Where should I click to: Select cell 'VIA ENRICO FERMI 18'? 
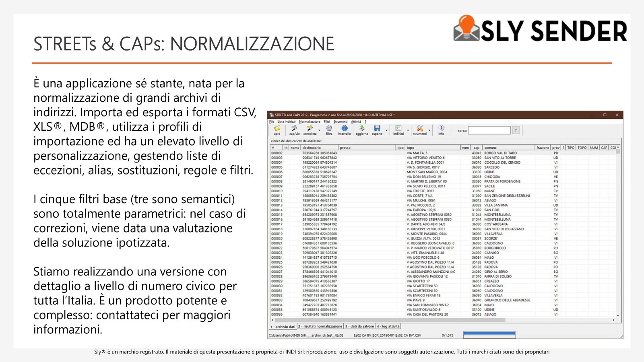(x=423, y=295)
